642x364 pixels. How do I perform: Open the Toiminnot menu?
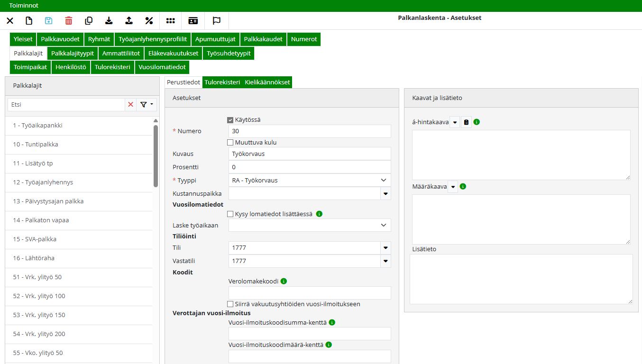point(24,6)
